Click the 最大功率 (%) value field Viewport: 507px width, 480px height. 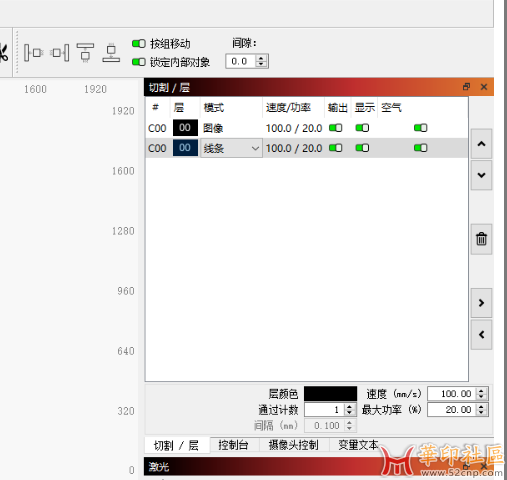pyautogui.click(x=453, y=410)
